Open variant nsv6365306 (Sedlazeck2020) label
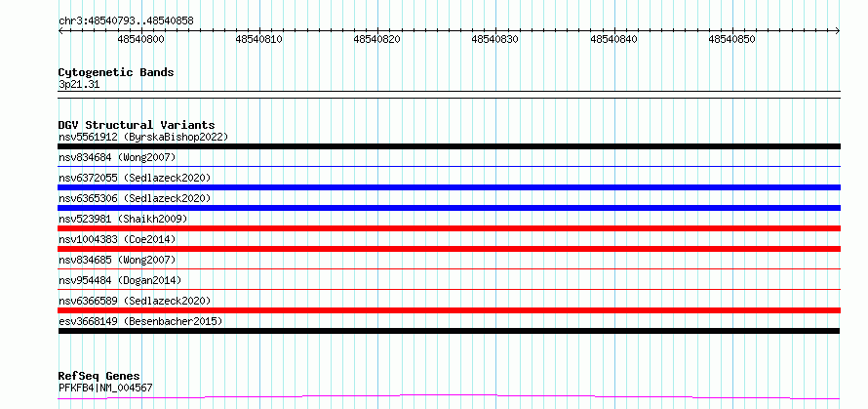Viewport: 868px width, 409px height. [x=135, y=198]
